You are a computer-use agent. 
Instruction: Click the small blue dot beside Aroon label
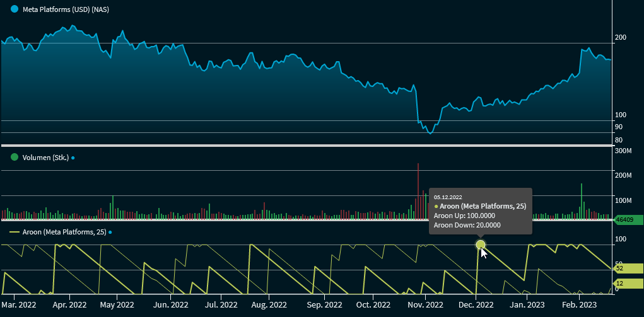(110, 233)
